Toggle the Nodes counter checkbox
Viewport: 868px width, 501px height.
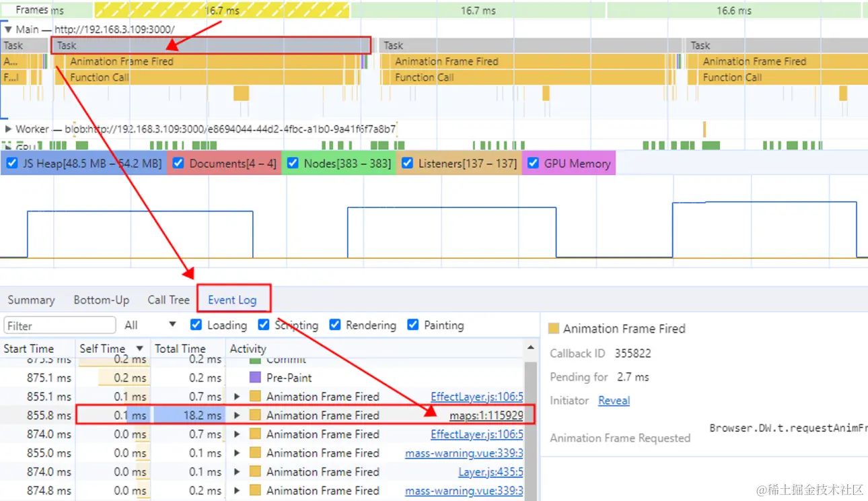point(293,163)
